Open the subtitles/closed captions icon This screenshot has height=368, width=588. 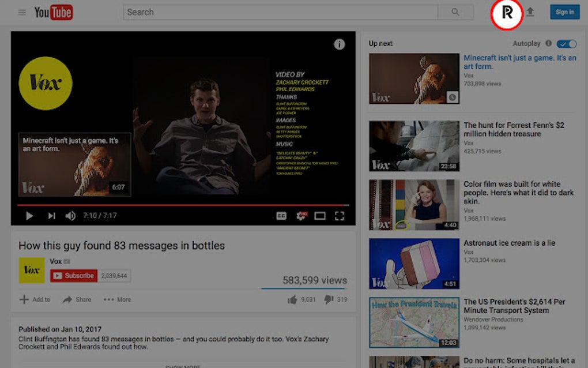pyautogui.click(x=280, y=216)
